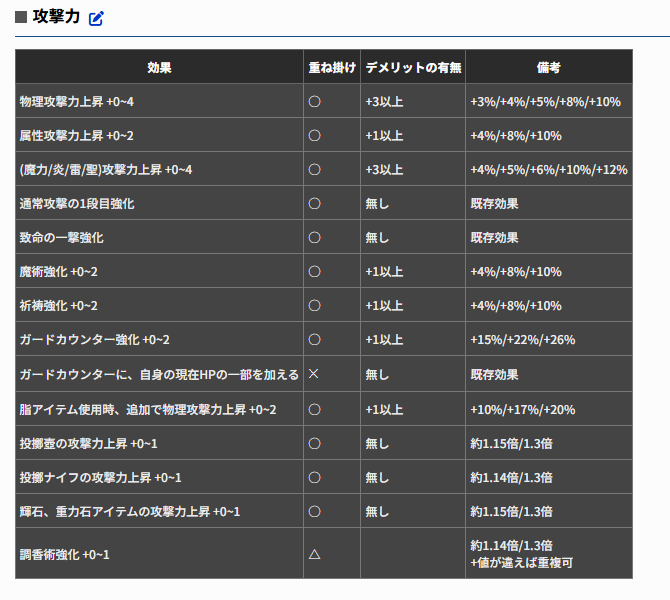This screenshot has height=600, width=670.
Task: Select the 通常攻撃の1段目強化 cell
Action: pos(159,203)
